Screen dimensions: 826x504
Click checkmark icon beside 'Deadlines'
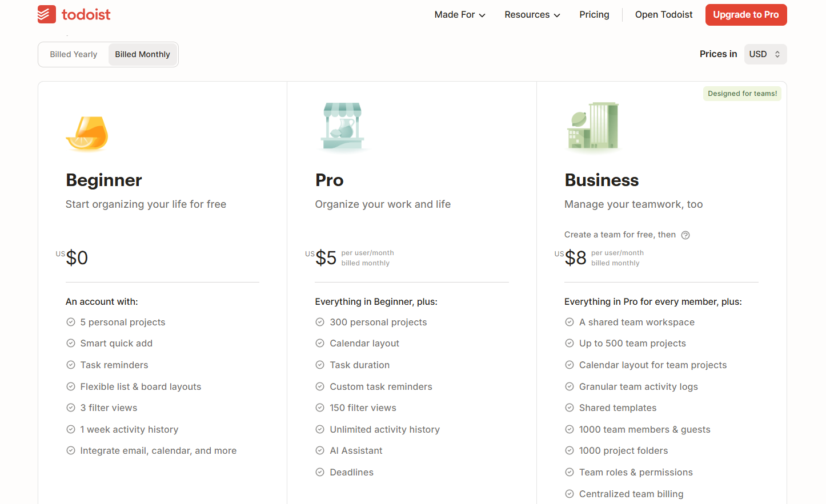click(320, 472)
